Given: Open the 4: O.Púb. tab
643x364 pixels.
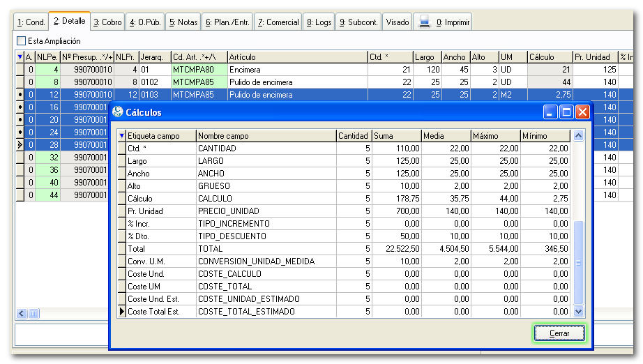Looking at the screenshot, I should [145, 22].
